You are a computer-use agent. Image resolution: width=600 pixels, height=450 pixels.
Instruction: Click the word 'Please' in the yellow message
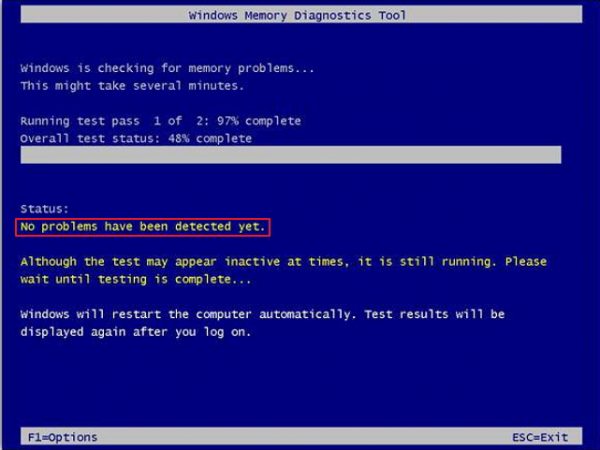click(526, 262)
